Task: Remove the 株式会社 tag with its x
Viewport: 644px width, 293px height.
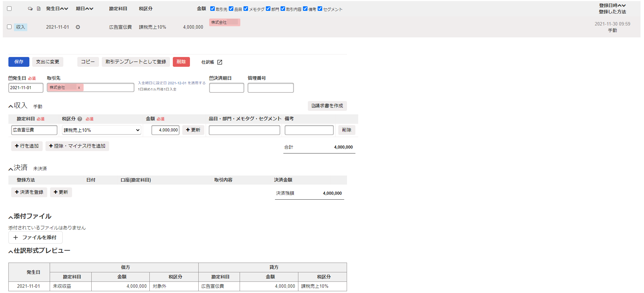Action: click(79, 88)
